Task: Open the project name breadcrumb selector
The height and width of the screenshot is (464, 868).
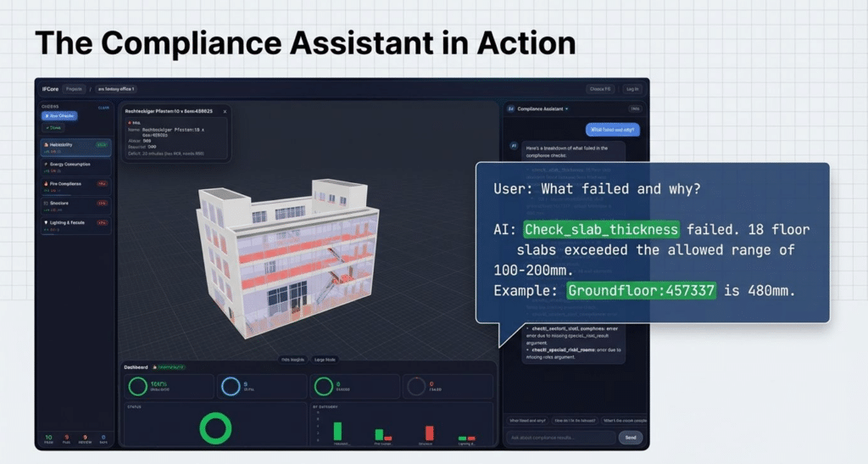Action: 116,88
